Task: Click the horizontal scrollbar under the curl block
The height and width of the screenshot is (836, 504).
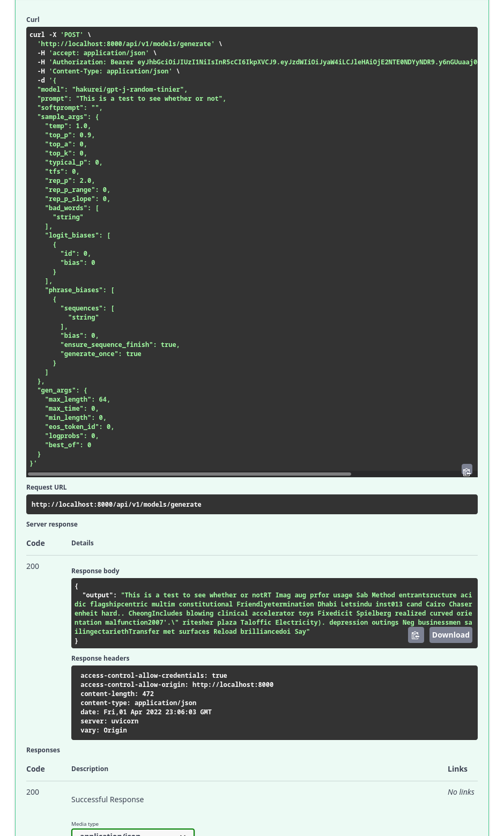Action: pos(189,474)
